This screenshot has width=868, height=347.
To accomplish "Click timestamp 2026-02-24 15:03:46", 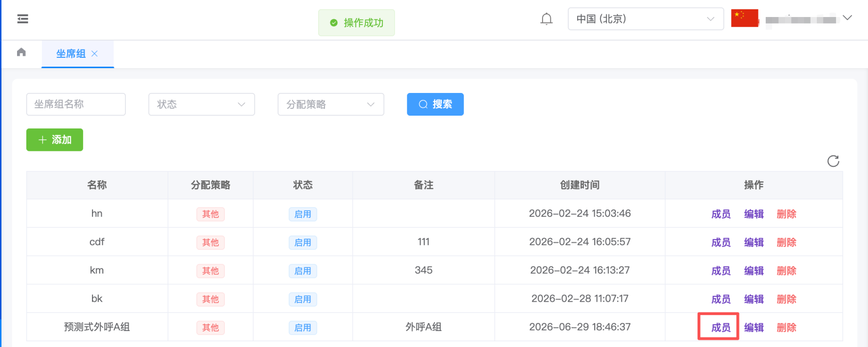I will coord(580,214).
